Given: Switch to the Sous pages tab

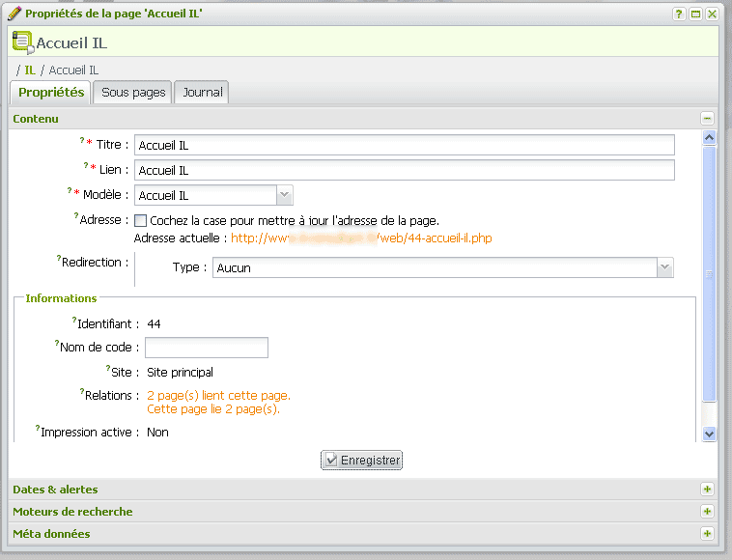Looking at the screenshot, I should (x=133, y=93).
